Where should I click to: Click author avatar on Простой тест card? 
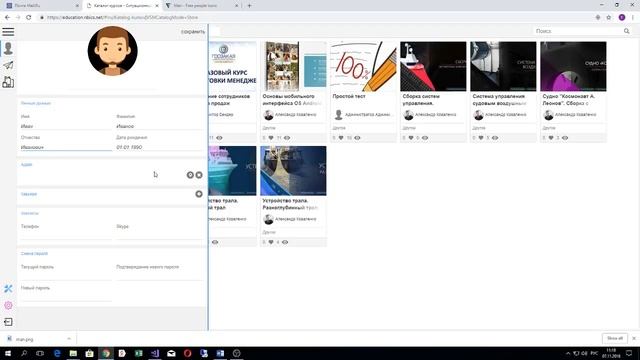coord(338,115)
